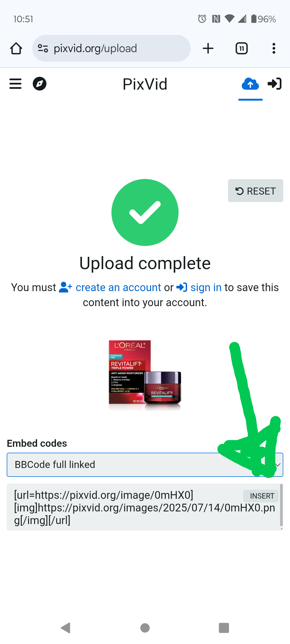Tap the site settings icon in address bar
Image resolution: width=290 pixels, height=644 pixels.
43,48
